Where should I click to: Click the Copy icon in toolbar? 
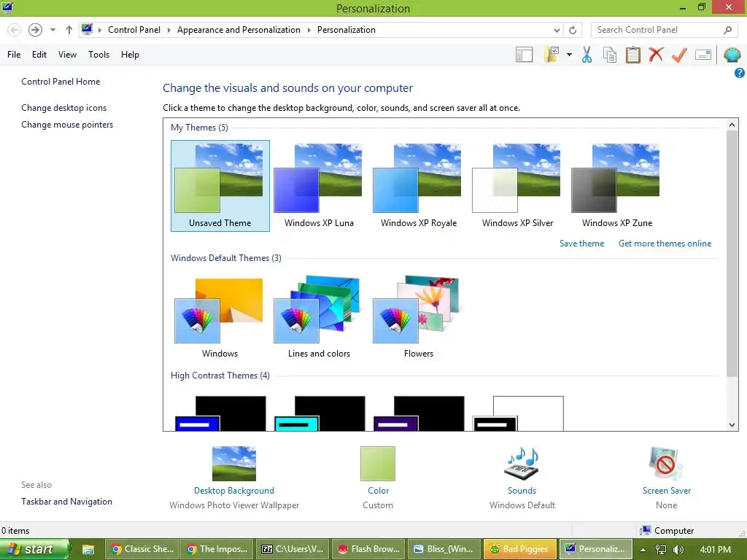[609, 55]
